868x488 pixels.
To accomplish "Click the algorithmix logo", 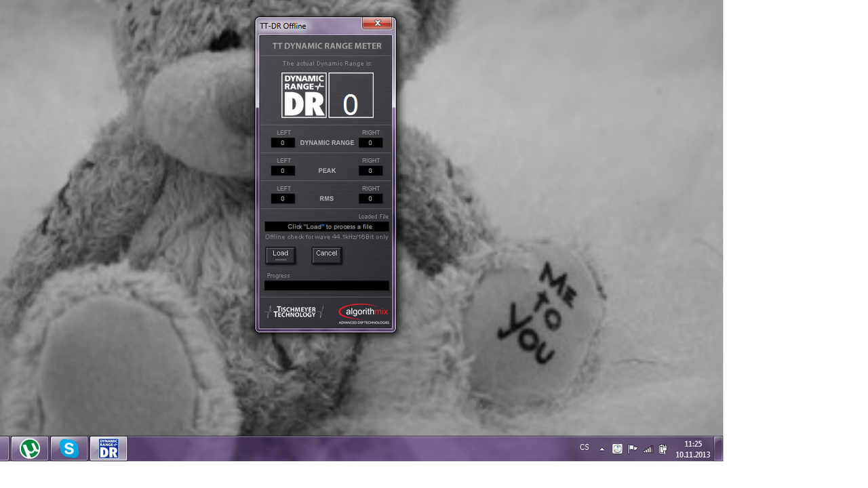I will 363,313.
